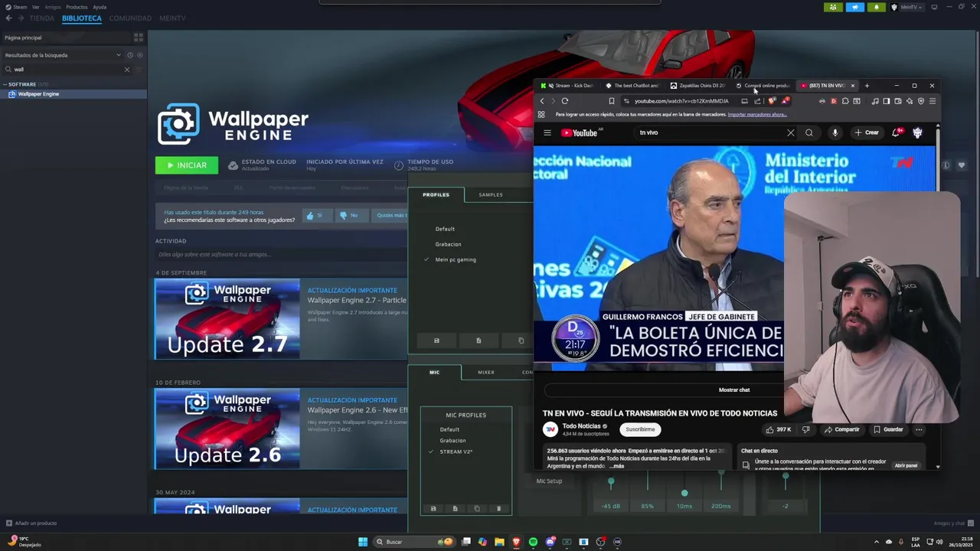The width and height of the screenshot is (980, 551).
Task: Open advanced filter icon beside library search
Action: (139, 69)
